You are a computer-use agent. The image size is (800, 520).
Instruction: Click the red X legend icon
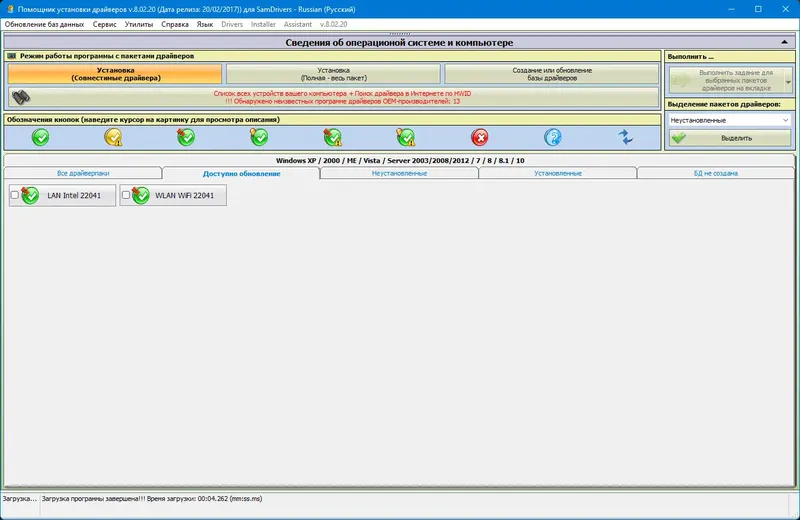[x=480, y=137]
